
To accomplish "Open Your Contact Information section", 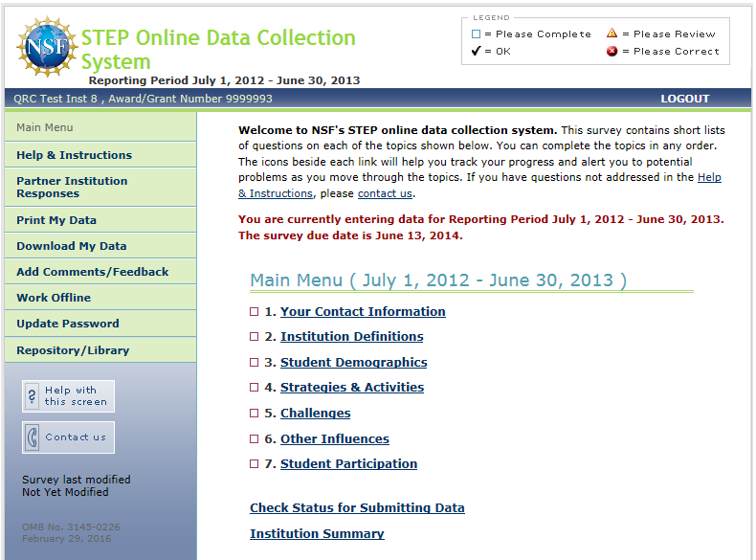I will [x=363, y=312].
